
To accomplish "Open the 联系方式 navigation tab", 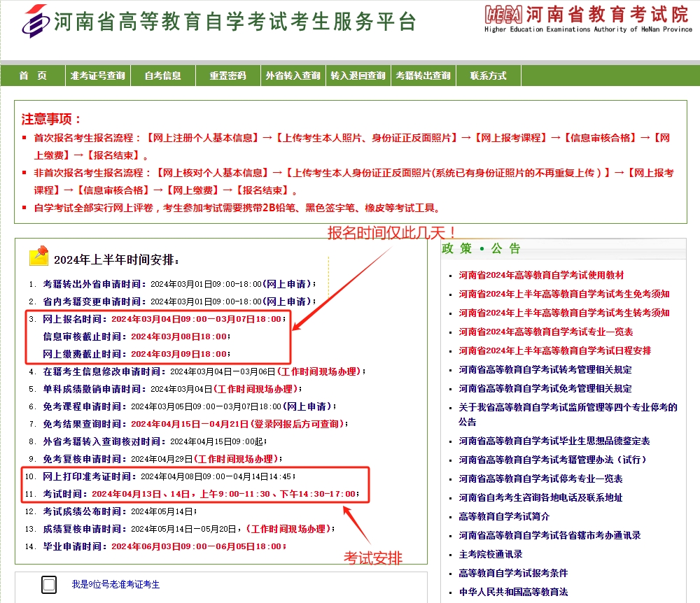I will pyautogui.click(x=488, y=76).
